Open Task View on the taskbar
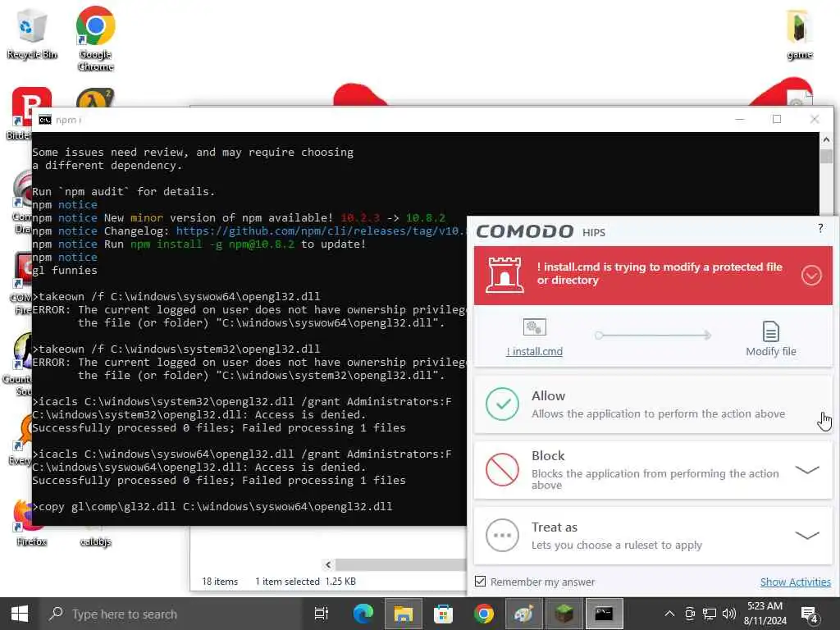 [x=321, y=614]
